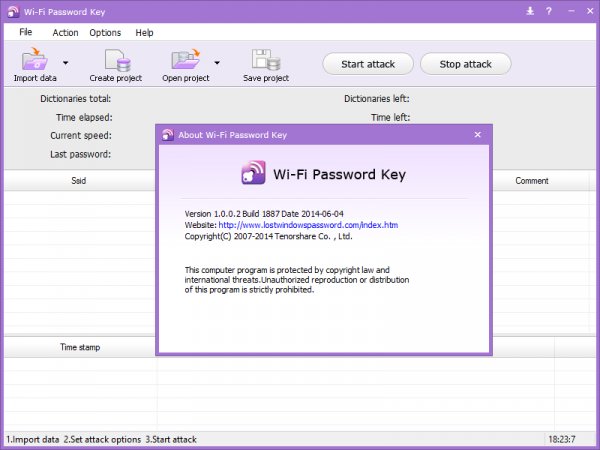Click the 'Time left:' label
The width and height of the screenshot is (600, 450).
click(390, 117)
